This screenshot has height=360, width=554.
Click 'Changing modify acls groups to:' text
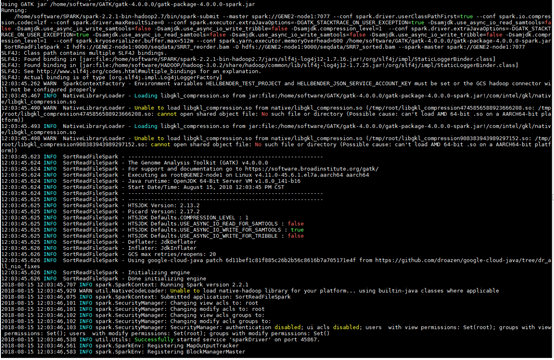(x=220, y=321)
